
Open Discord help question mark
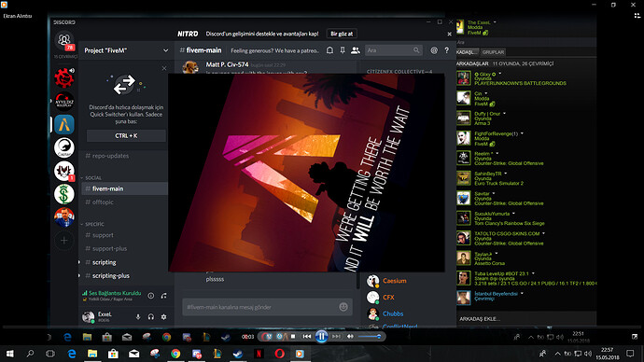(x=447, y=50)
